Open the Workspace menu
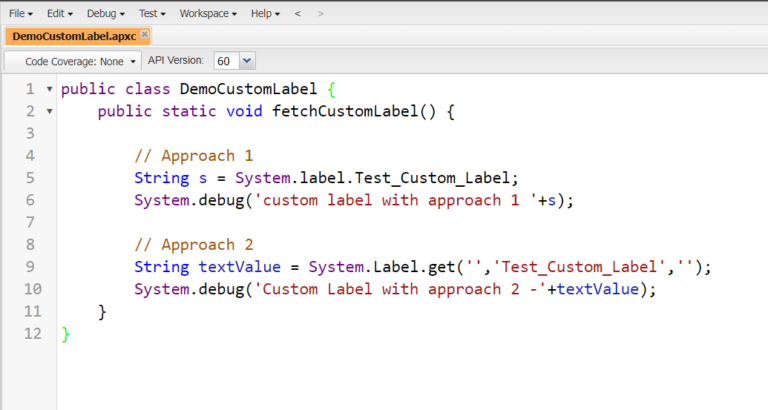Image resolution: width=768 pixels, height=410 pixels. [x=207, y=13]
